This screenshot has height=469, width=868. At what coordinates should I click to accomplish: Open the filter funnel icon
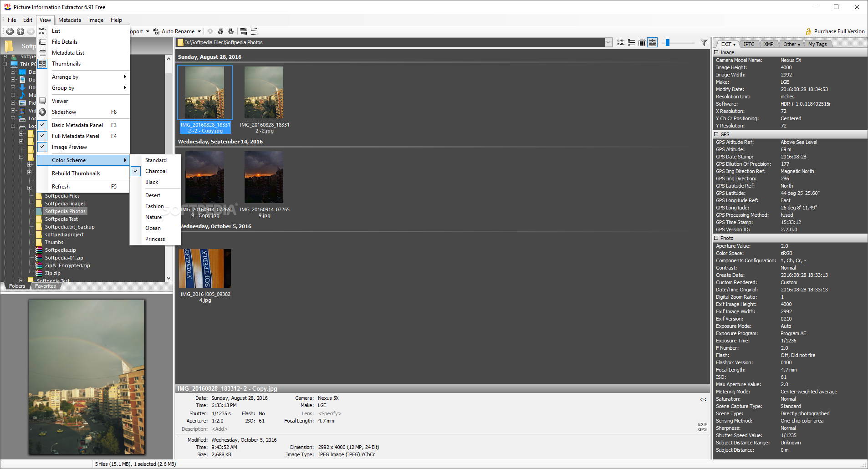coord(704,42)
